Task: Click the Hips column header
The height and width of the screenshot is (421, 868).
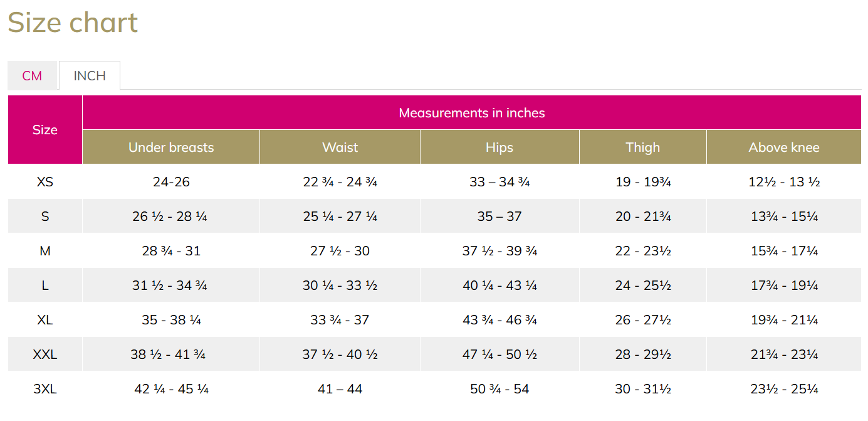Action: click(x=499, y=147)
